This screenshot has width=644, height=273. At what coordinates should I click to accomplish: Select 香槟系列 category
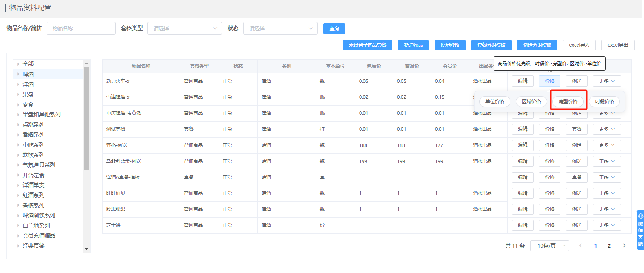point(33,205)
